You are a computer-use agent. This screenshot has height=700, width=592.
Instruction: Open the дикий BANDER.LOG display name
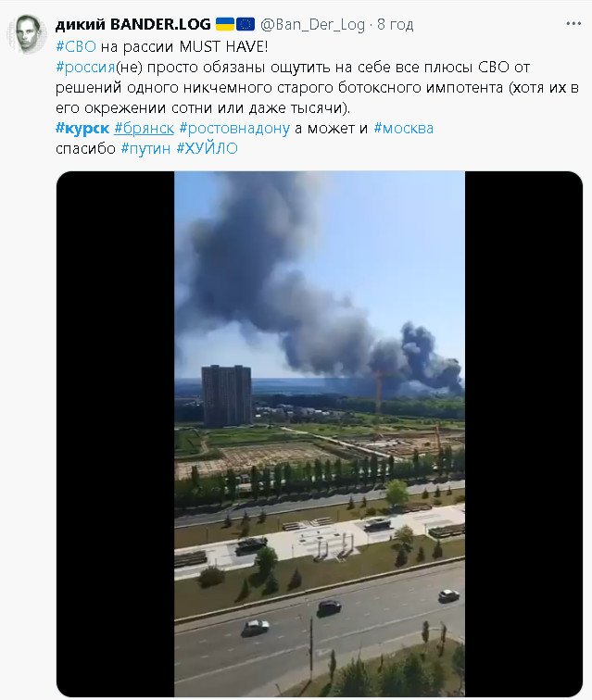tap(132, 24)
